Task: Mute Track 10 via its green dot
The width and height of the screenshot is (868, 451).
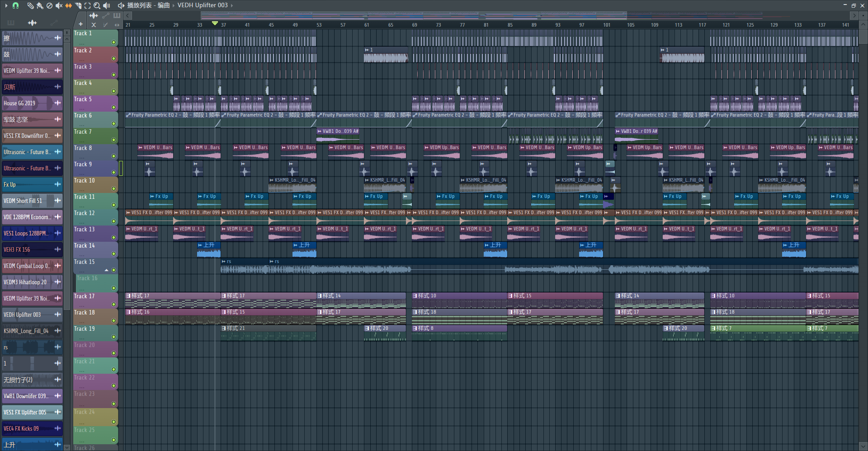Action: 114,189
